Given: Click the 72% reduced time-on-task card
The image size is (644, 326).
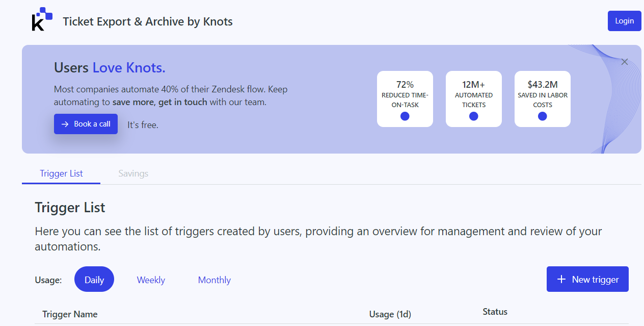Looking at the screenshot, I should click(x=405, y=99).
